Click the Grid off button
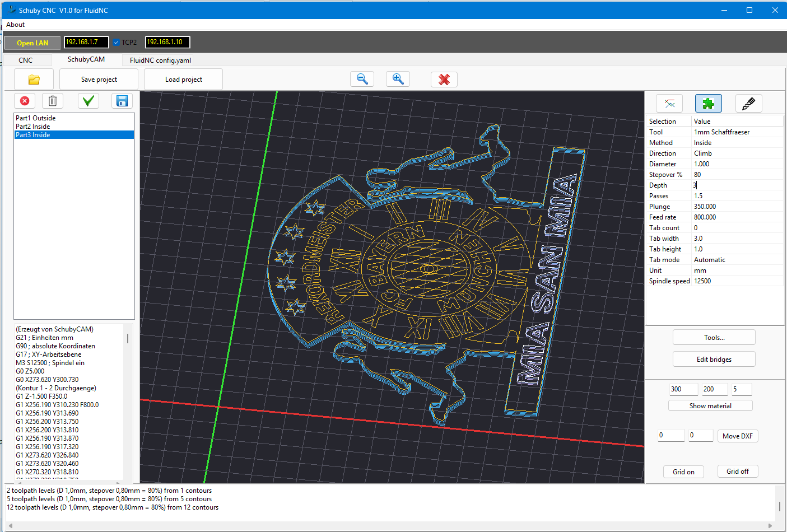Viewport: 787px width, 532px height. (738, 471)
